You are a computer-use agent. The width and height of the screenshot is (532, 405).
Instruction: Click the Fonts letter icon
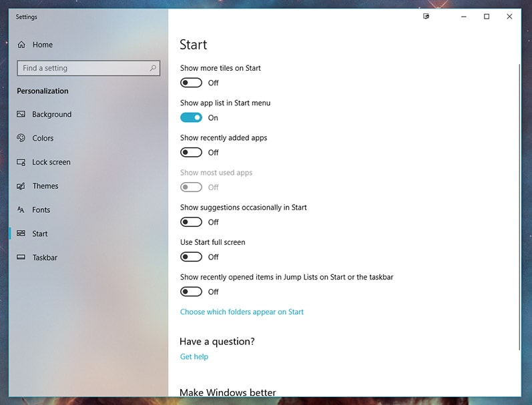[21, 210]
